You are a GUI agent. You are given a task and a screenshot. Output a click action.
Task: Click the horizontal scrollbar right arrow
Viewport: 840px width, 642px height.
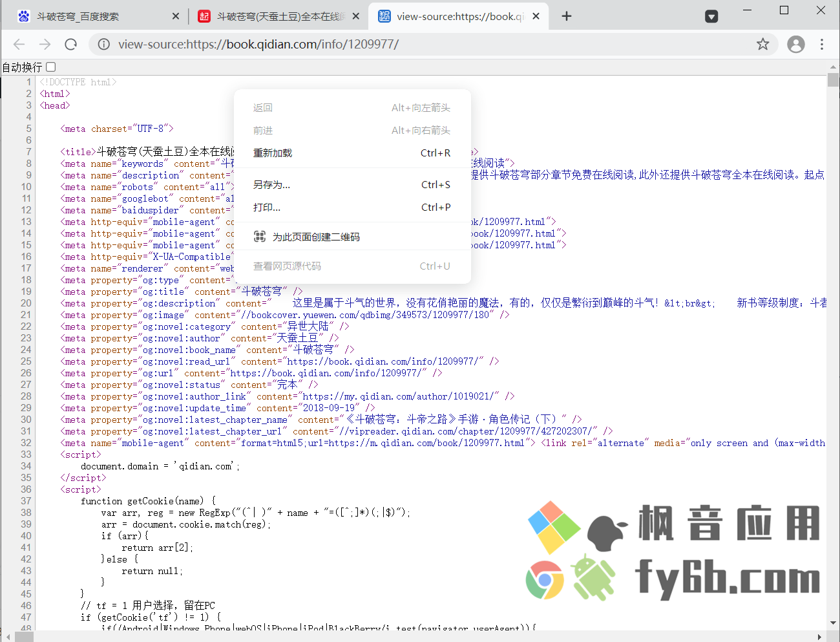pyautogui.click(x=821, y=636)
